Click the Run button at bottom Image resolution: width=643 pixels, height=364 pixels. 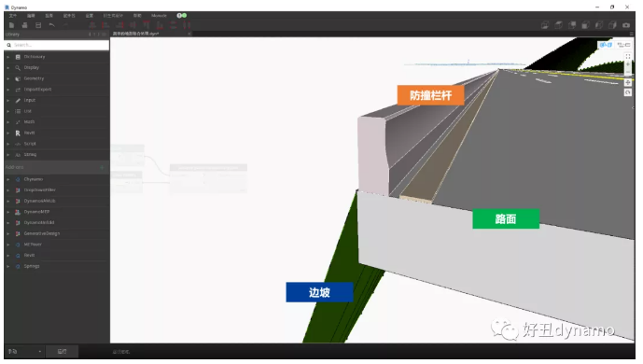tap(62, 351)
